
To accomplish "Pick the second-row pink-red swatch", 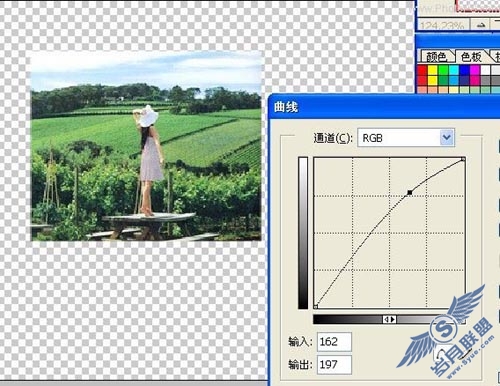I will 475,80.
